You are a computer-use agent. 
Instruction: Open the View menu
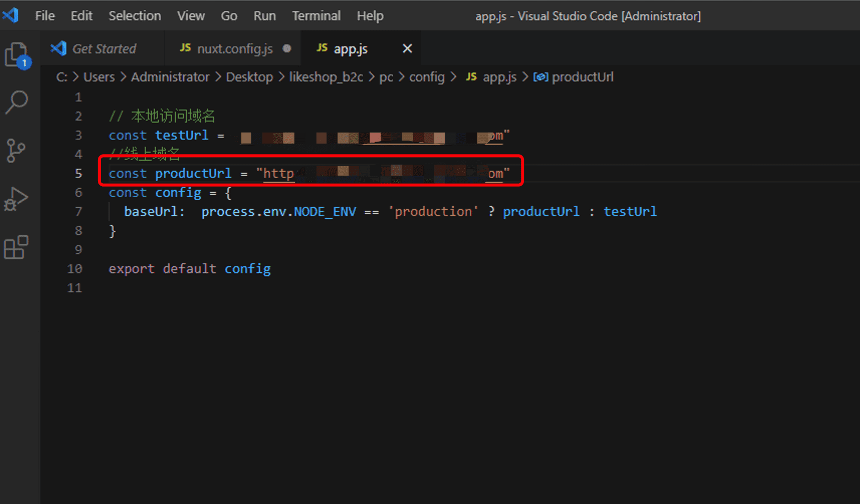click(x=191, y=16)
